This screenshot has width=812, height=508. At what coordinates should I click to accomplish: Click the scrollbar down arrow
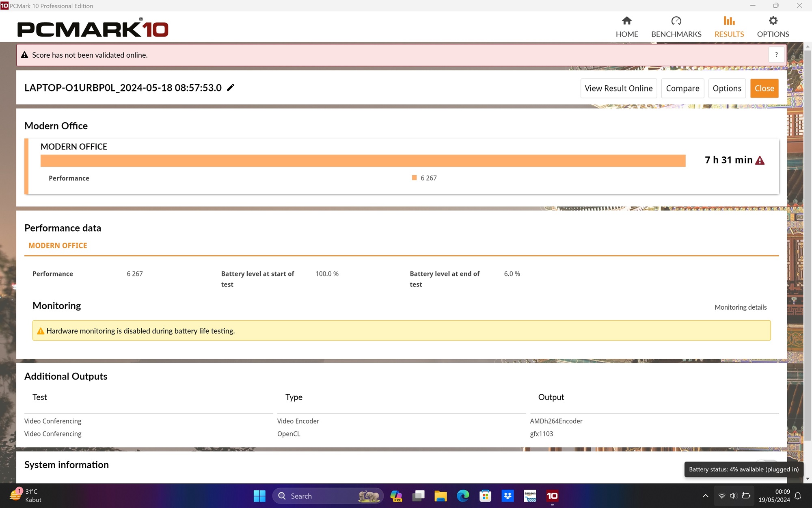pyautogui.click(x=807, y=479)
